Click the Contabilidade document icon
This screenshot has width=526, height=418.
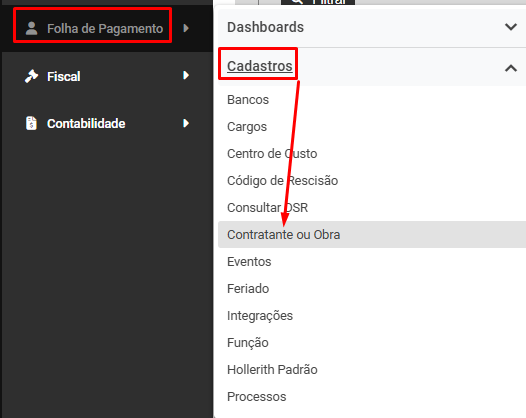click(32, 123)
